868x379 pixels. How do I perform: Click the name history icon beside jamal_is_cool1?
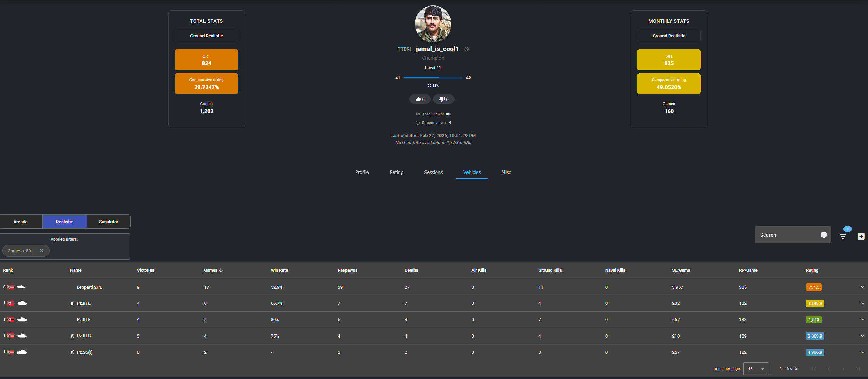(466, 49)
